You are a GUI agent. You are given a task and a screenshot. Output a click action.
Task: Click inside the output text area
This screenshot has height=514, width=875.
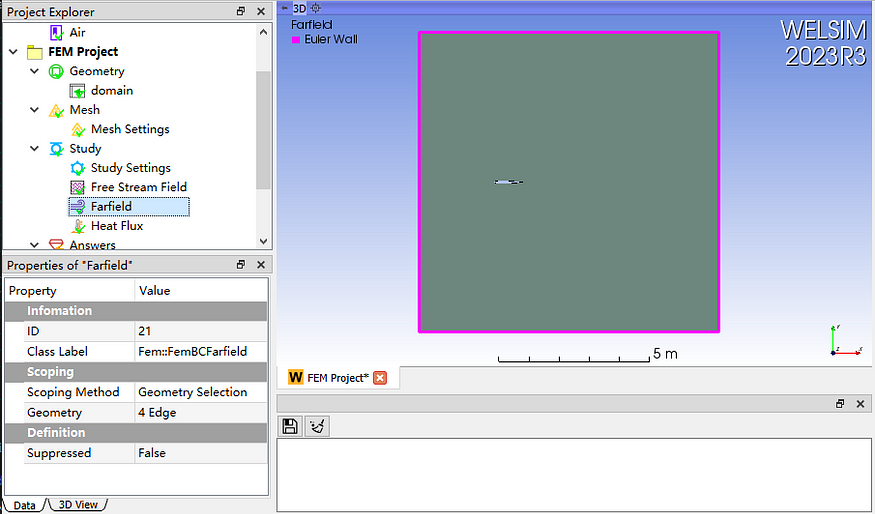574,474
